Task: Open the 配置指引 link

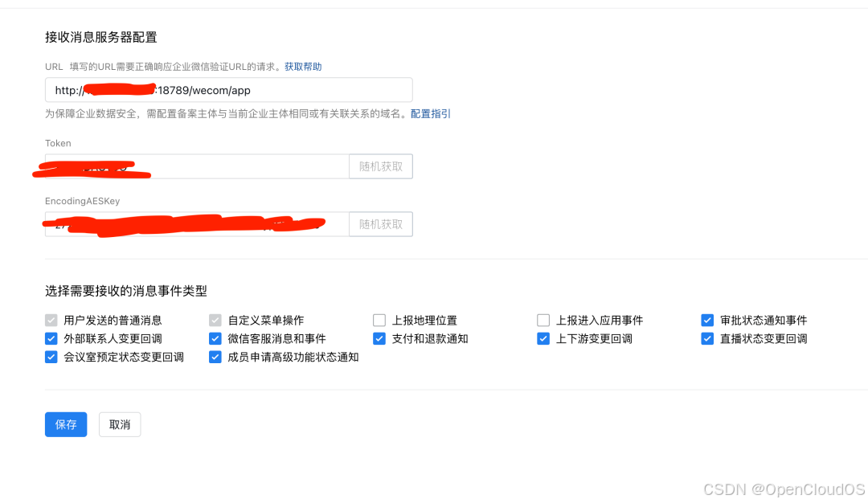Action: point(430,113)
